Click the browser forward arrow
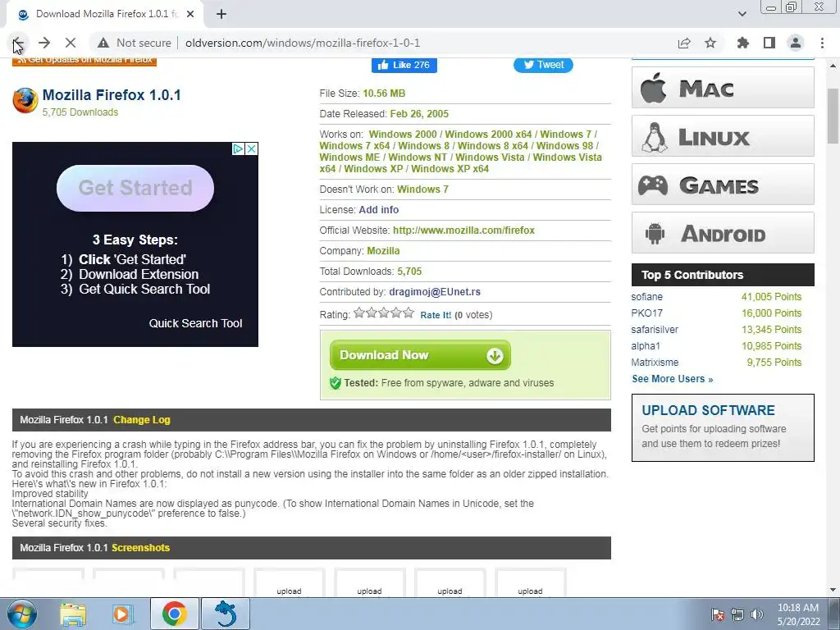The width and height of the screenshot is (840, 630). click(44, 43)
